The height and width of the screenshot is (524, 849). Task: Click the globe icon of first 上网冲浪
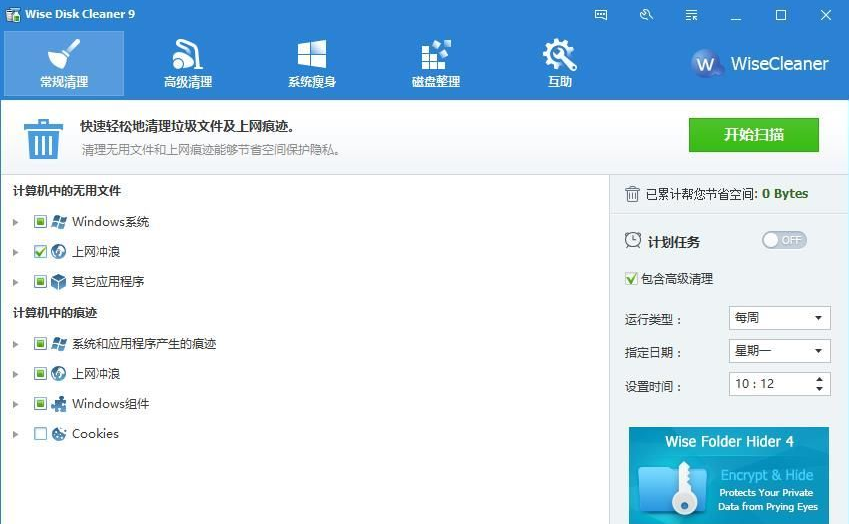pos(58,252)
